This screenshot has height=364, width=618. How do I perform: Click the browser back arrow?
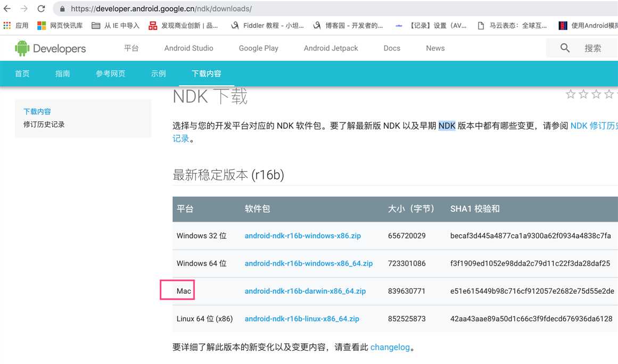(7, 9)
